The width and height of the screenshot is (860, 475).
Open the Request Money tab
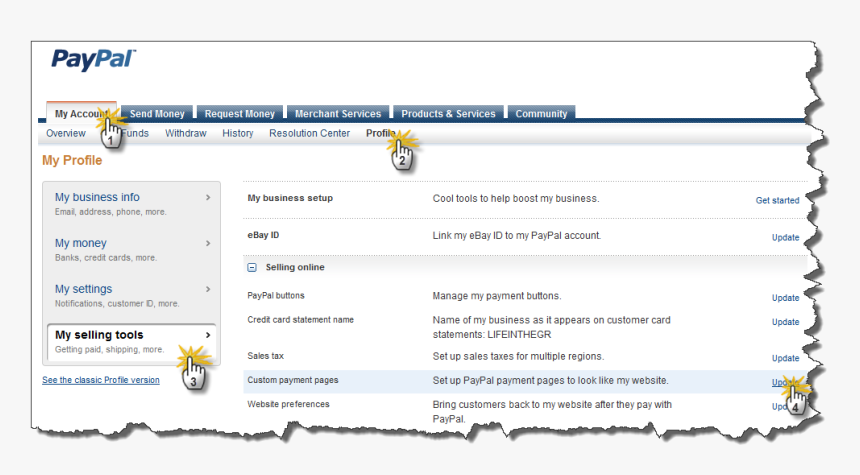[x=240, y=114]
